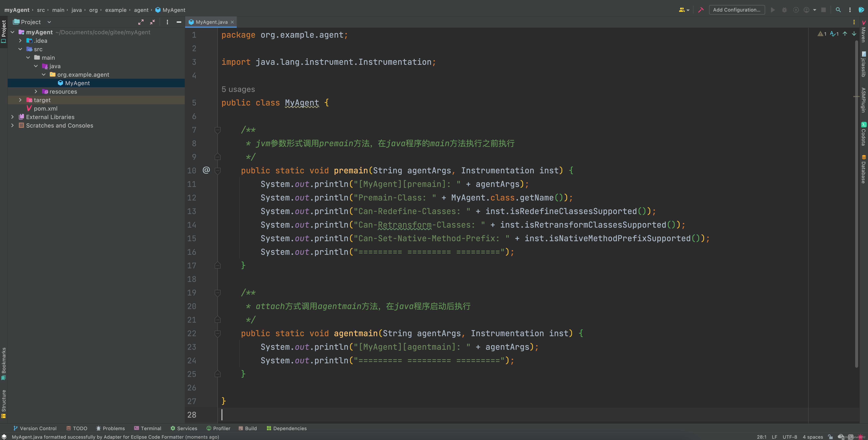Open the IDE settings kebab menu
Image resolution: width=868 pixels, height=440 pixels.
(x=850, y=10)
